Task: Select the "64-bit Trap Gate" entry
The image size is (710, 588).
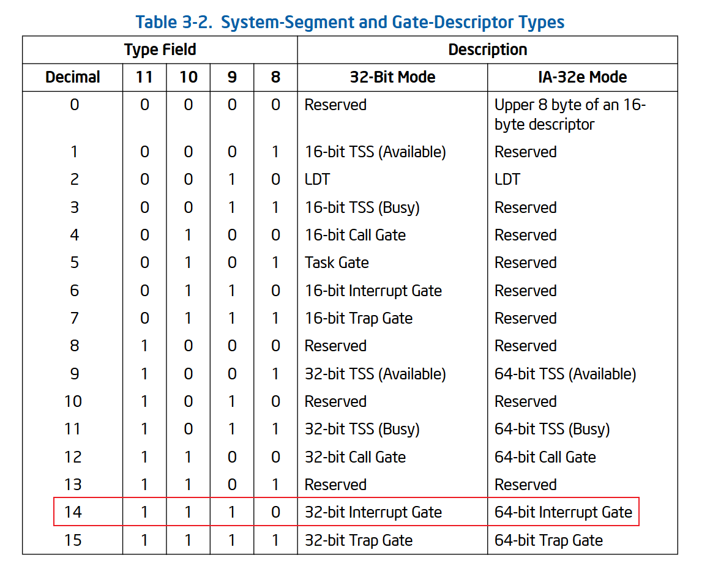Action: click(x=548, y=540)
